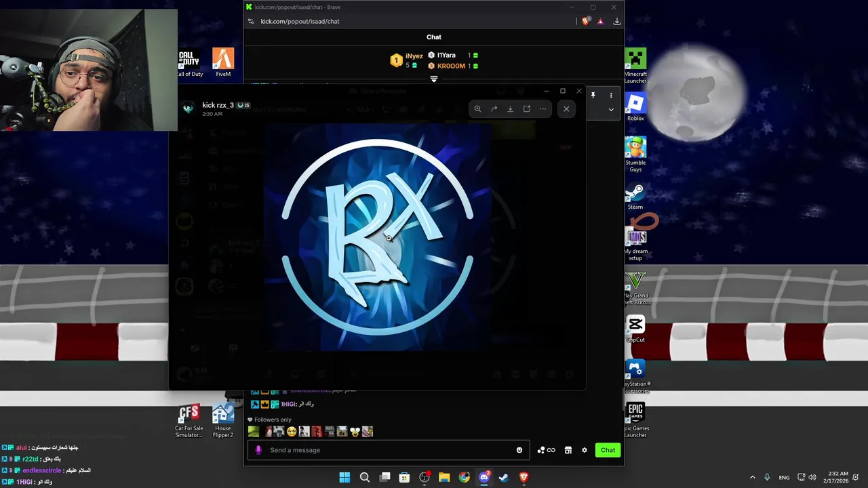Open File Explorer from the taskbar
The height and width of the screenshot is (488, 868).
(x=444, y=477)
